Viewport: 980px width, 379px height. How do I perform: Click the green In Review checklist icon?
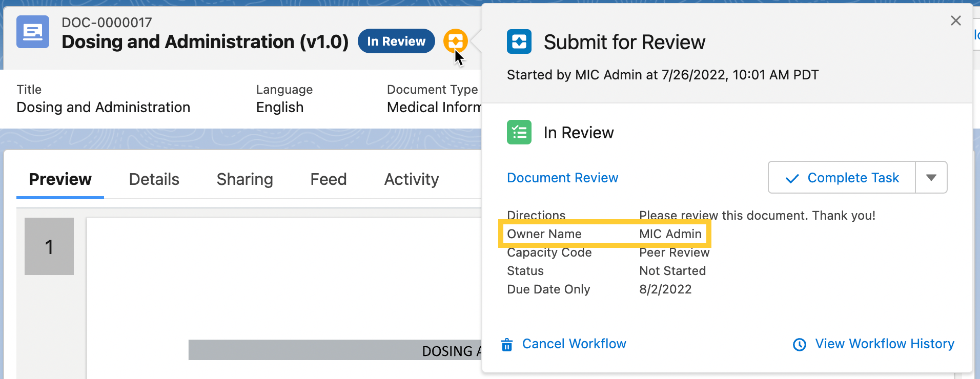tap(519, 133)
